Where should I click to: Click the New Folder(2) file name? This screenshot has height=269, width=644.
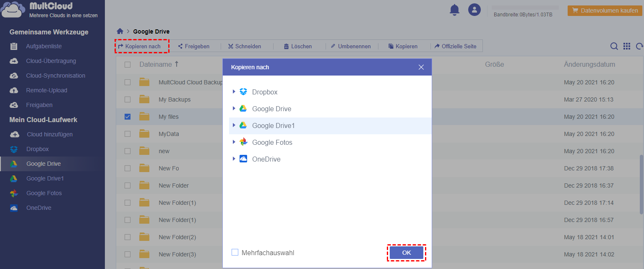[x=177, y=237]
